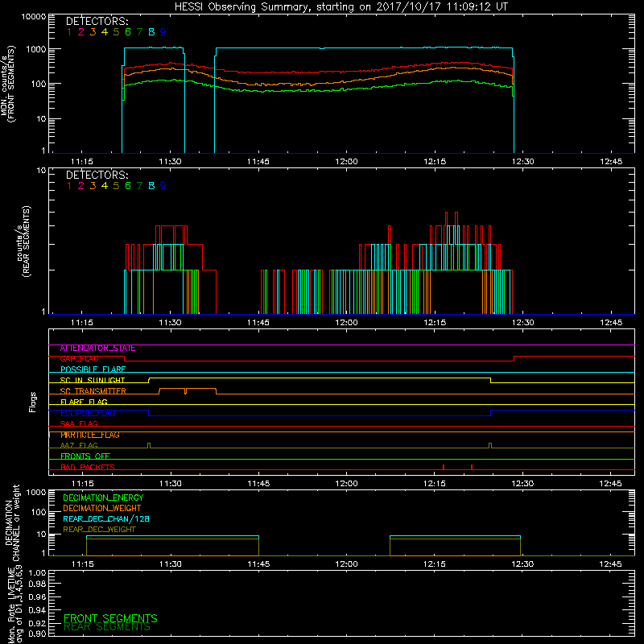Click the AAZ_FLAG label

pyautogui.click(x=79, y=446)
